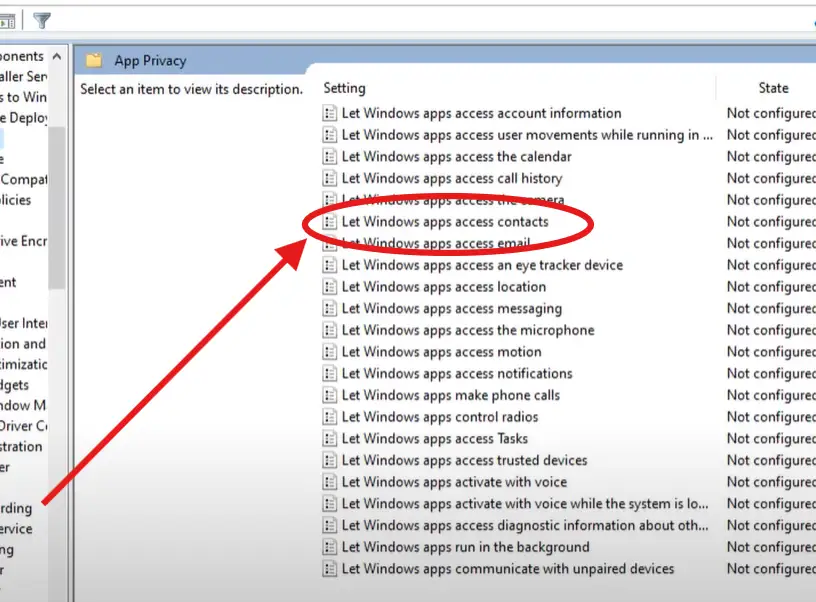Click policy icon beside 'access trusted devices'

pos(329,460)
